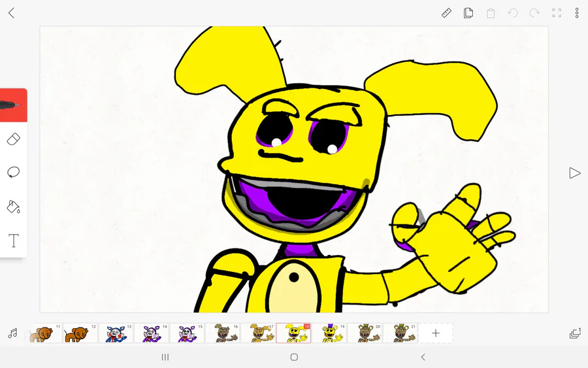Select frame 19 thumbnail
Viewport: 588px width, 368px height.
[329, 333]
